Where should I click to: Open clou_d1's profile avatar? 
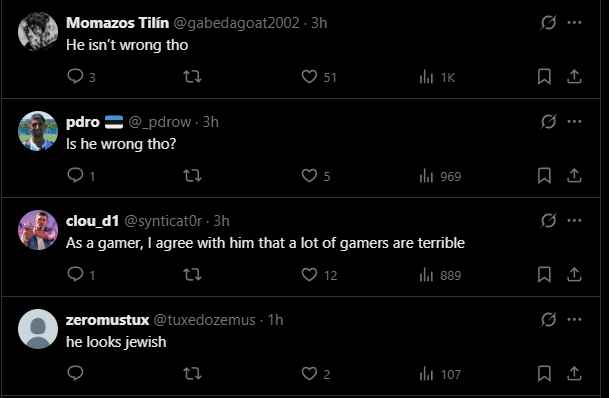[38, 230]
